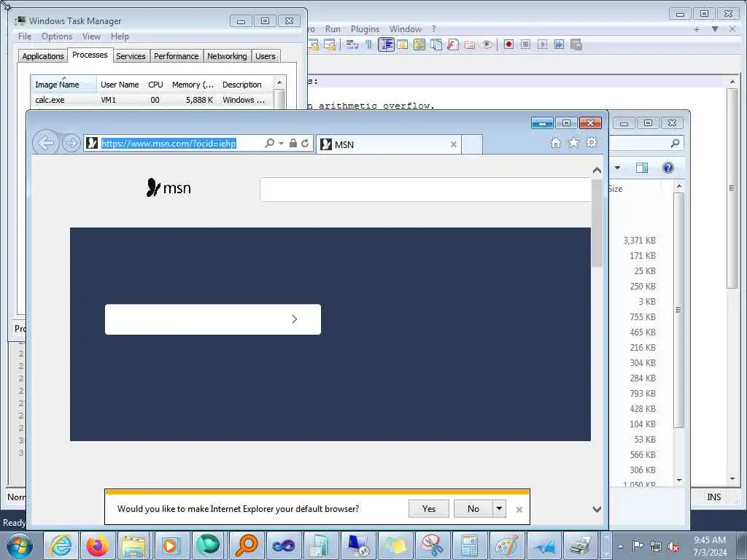This screenshot has height=560, width=747.
Task: Open a new tab in Internet Explorer
Action: (472, 144)
